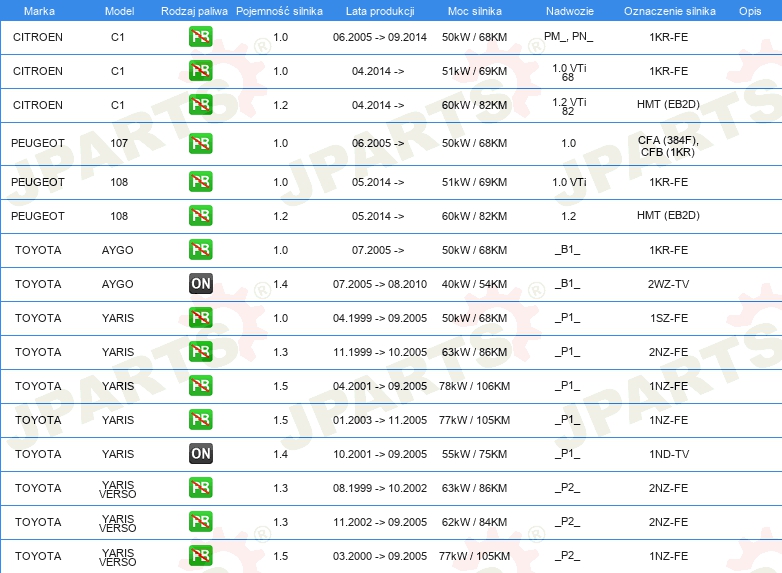Click petrol icon in Citroen C1 51kW/69KM row
The image size is (782, 573).
pyautogui.click(x=200, y=71)
